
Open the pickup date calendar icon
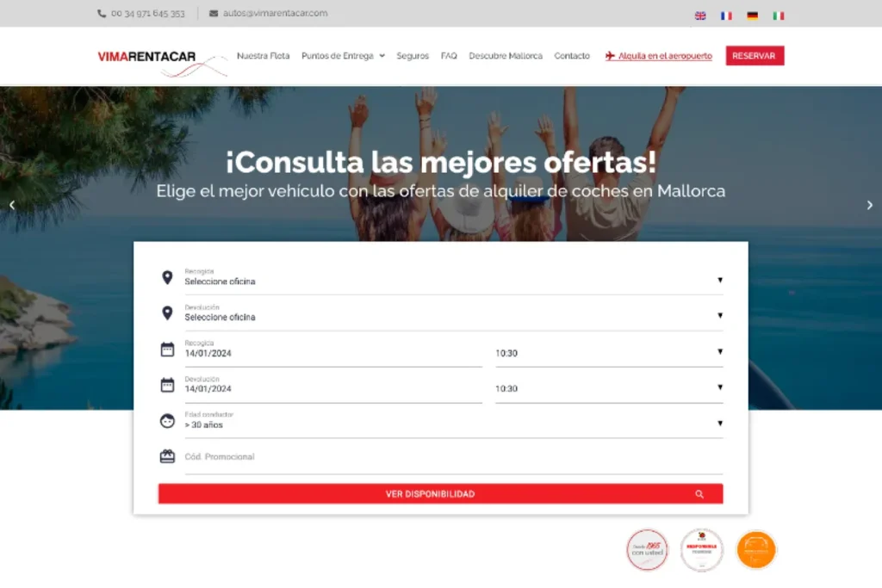pyautogui.click(x=167, y=350)
